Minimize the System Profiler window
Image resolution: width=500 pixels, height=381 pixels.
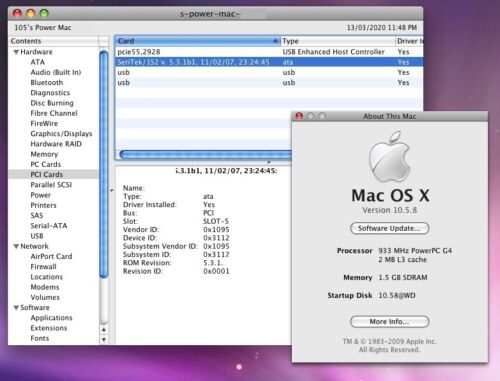pyautogui.click(x=31, y=13)
